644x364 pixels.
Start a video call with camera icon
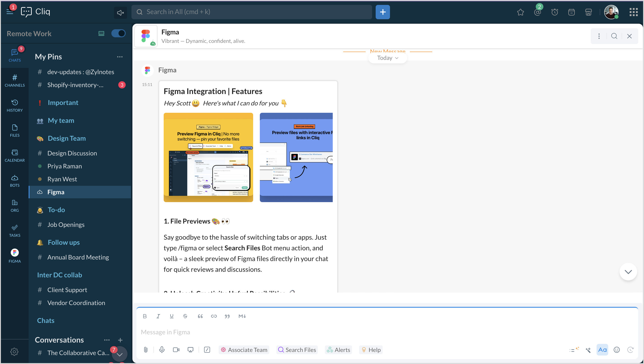(x=176, y=349)
